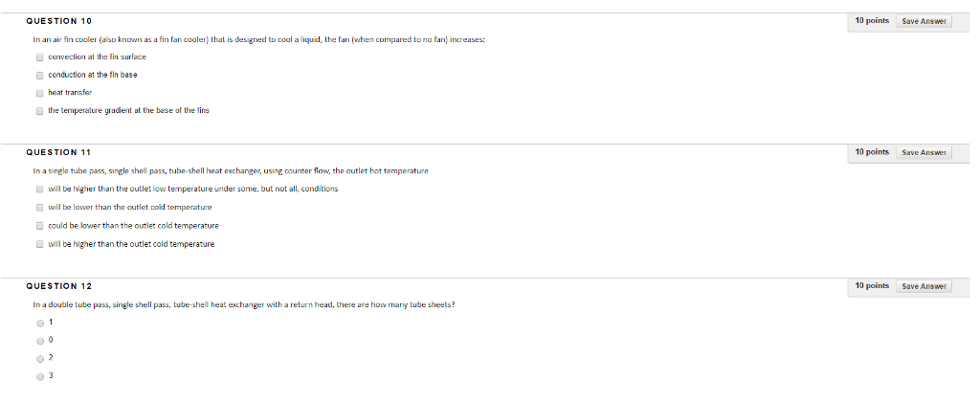The height and width of the screenshot is (403, 980).
Task: Select radio option 1 for tube sheets
Action: point(39,323)
